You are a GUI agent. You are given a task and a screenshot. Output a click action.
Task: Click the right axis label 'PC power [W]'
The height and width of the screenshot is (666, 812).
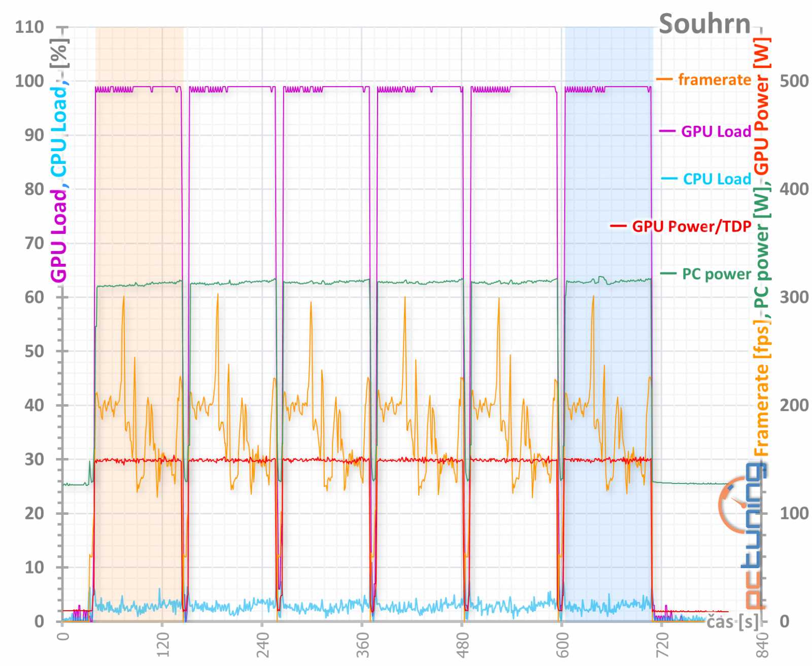coord(761,247)
